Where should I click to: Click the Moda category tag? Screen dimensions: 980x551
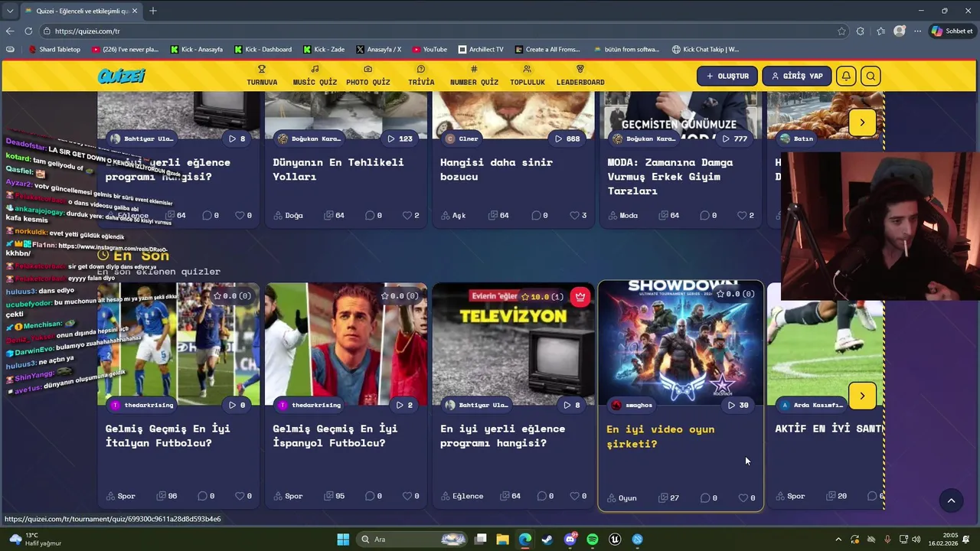click(x=622, y=215)
